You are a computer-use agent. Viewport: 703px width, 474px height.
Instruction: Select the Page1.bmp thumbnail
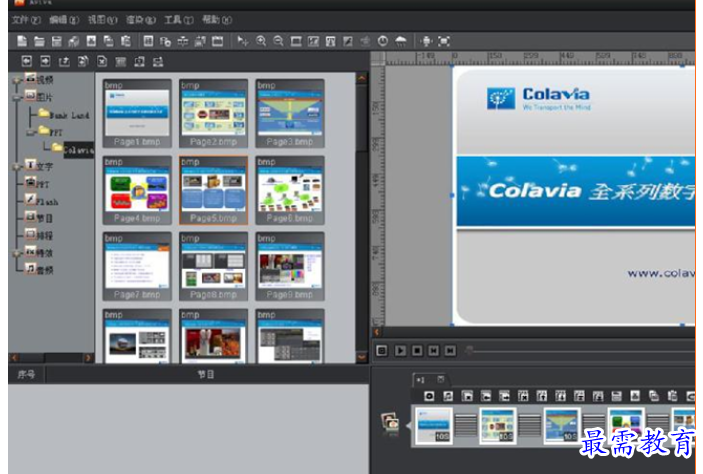(137, 114)
